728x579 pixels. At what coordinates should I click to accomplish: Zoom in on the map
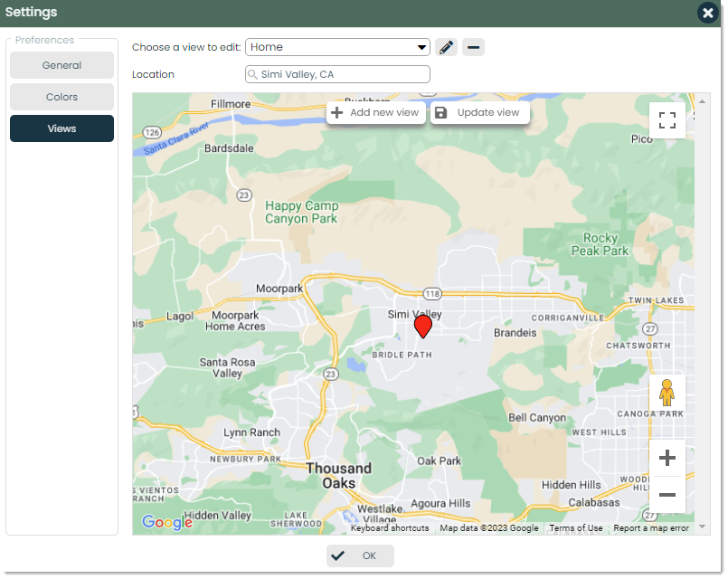pos(667,458)
